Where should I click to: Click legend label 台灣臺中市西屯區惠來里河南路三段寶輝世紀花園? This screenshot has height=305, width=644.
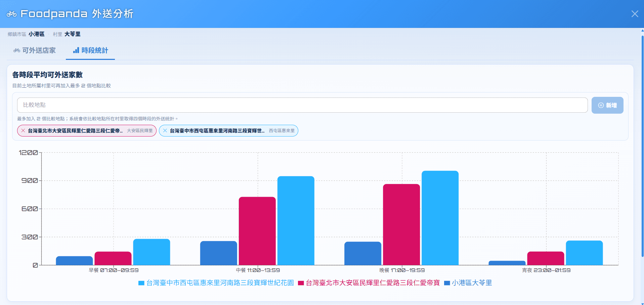click(x=220, y=283)
